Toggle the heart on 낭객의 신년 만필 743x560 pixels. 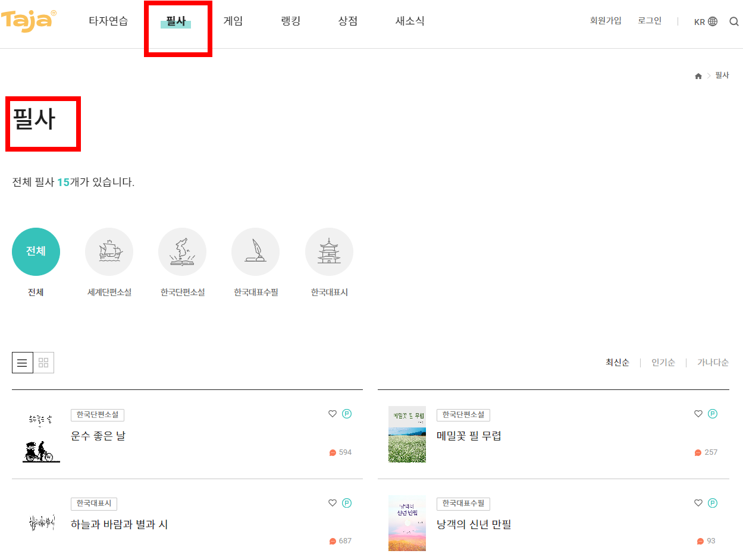click(697, 502)
